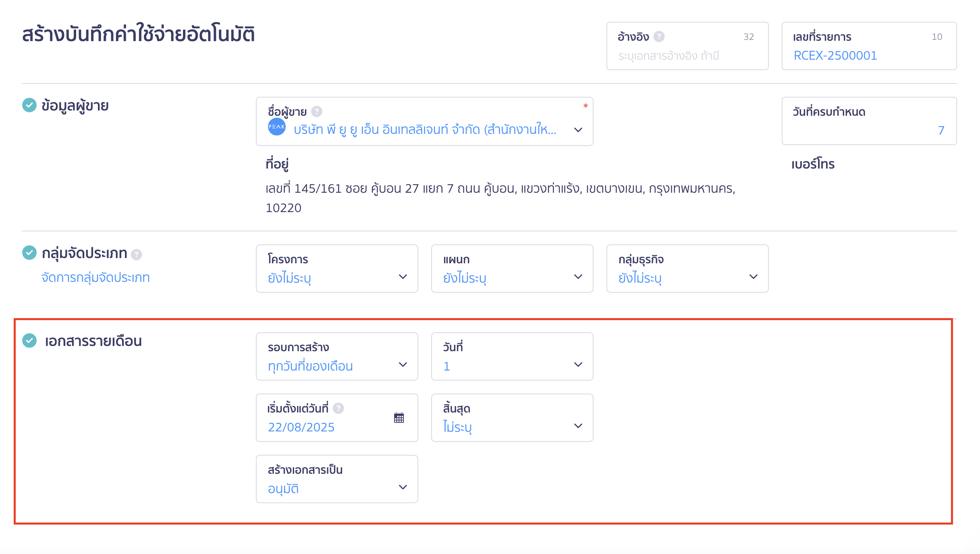Click the ข้อมูลผู้ขาย section check icon
The image size is (980, 554).
(x=29, y=105)
